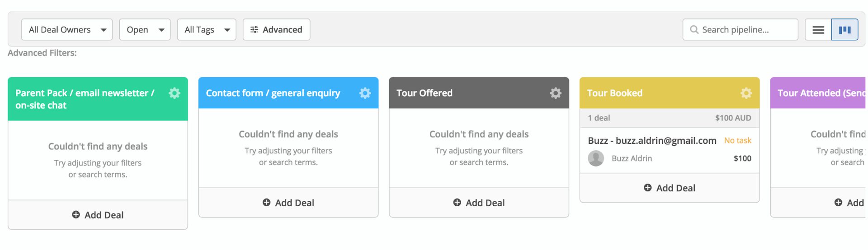Click Buzz Aldrin's avatar icon
The width and height of the screenshot is (868, 250).
[x=596, y=158]
